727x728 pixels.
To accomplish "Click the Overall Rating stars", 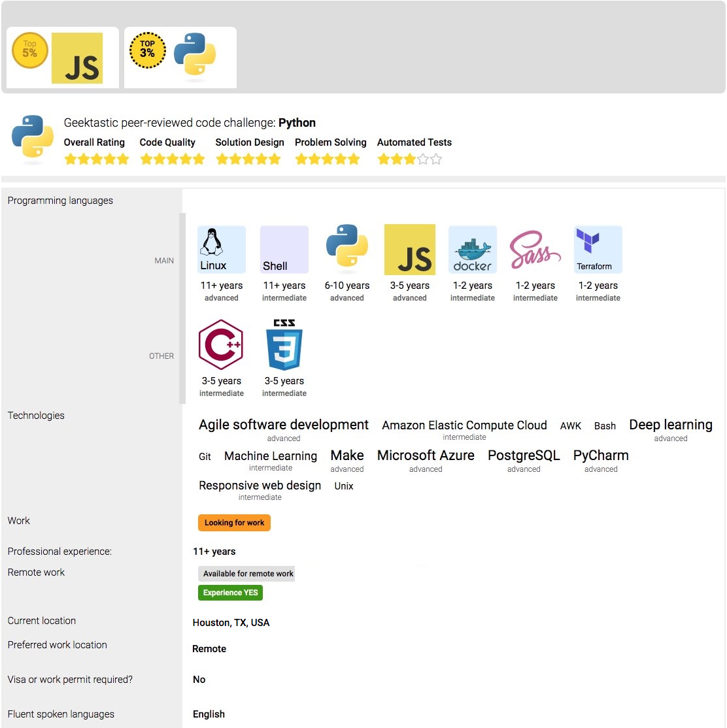I will click(x=96, y=159).
